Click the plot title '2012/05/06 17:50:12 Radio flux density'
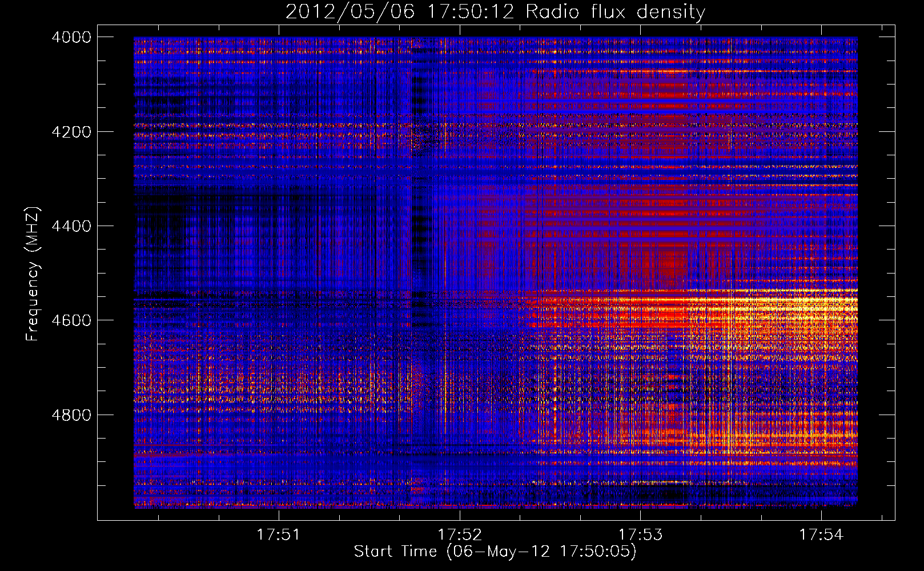This screenshot has height=571, width=924. pyautogui.click(x=495, y=12)
